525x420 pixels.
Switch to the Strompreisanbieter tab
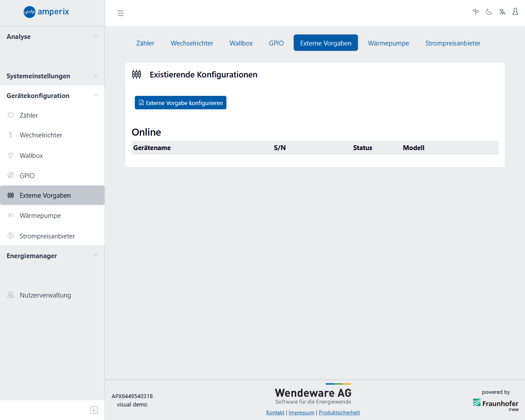(453, 43)
